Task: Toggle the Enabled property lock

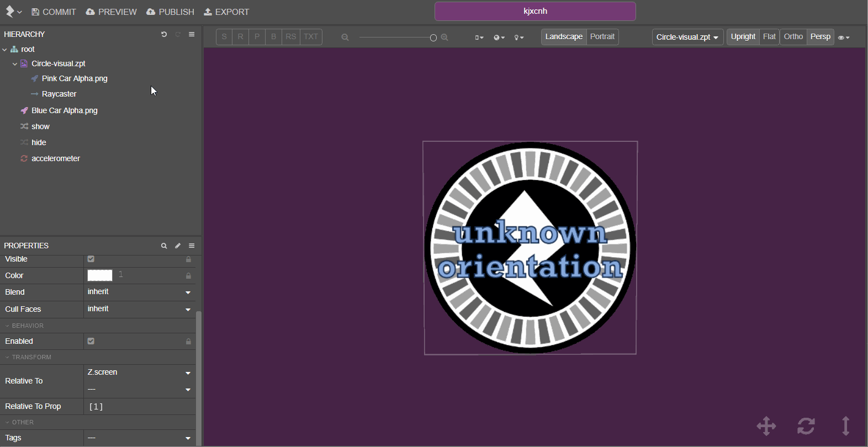Action: coord(188,341)
